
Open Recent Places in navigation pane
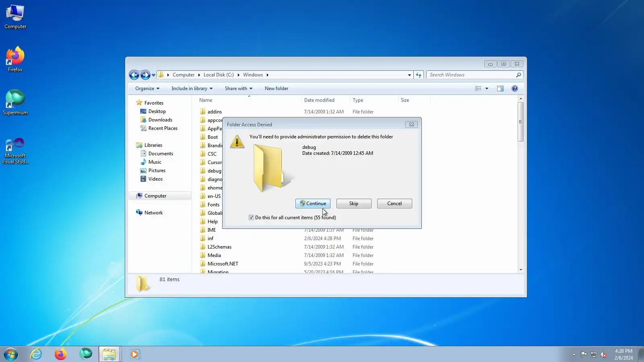coord(163,128)
